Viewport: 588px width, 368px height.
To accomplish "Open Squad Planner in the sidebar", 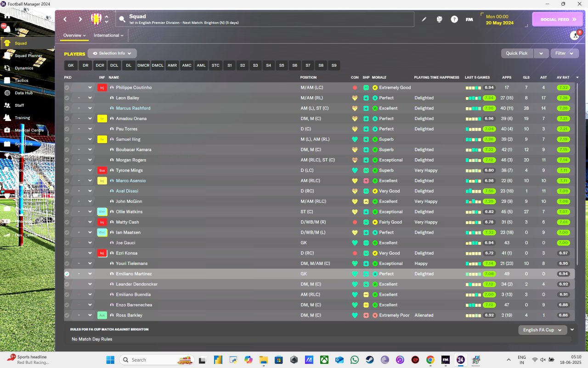I will [x=28, y=56].
